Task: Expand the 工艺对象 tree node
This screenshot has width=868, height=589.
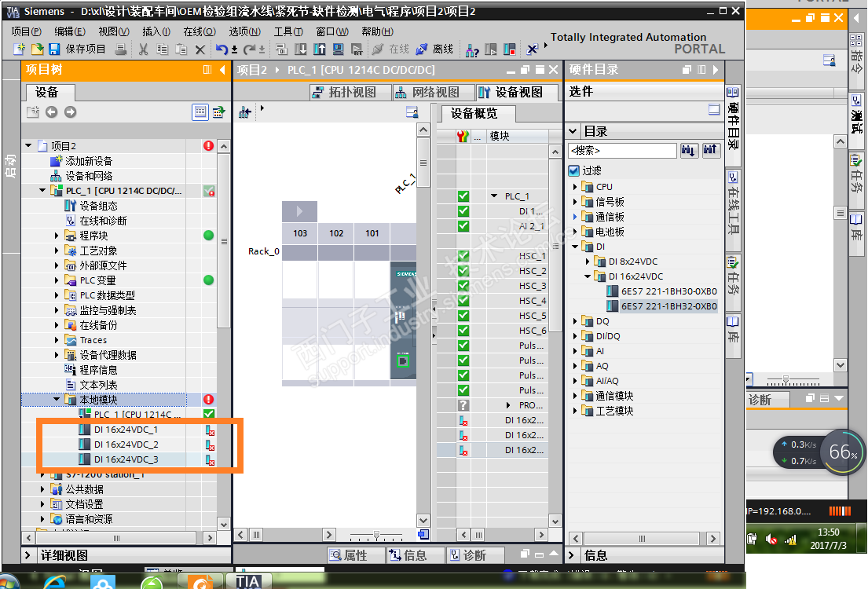Action: point(57,251)
